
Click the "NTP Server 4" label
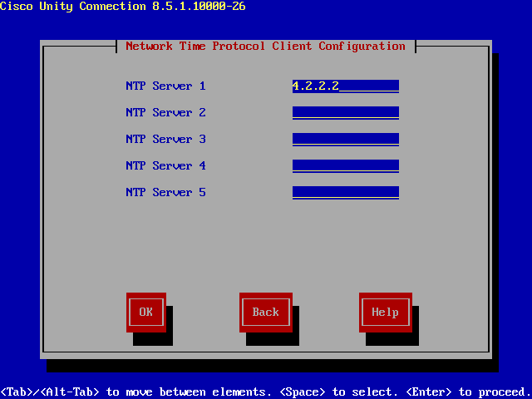[165, 165]
